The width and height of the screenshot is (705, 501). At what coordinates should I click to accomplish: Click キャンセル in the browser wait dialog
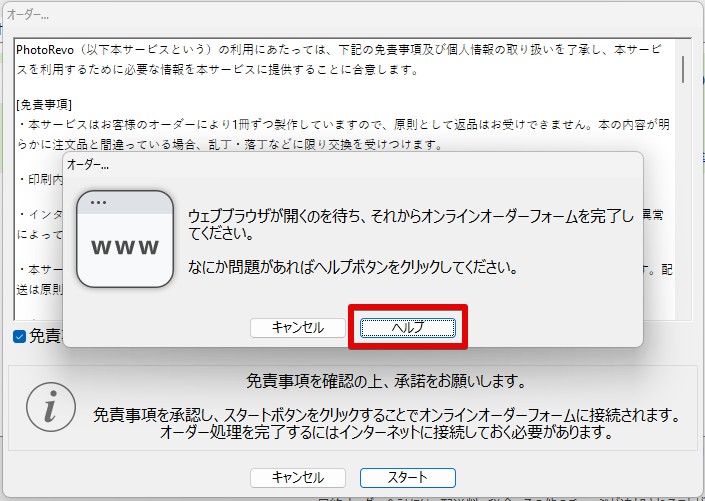coord(297,328)
